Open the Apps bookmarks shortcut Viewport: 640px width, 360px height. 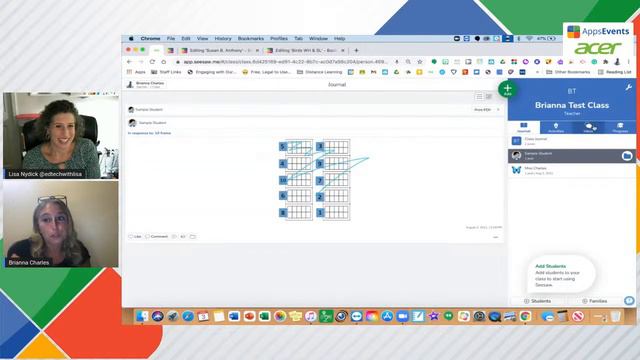136,72
